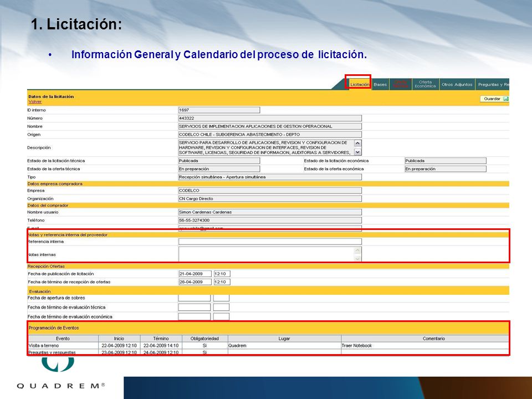
Task: Click the 'Quadrem' place cell
Action: pos(284,346)
